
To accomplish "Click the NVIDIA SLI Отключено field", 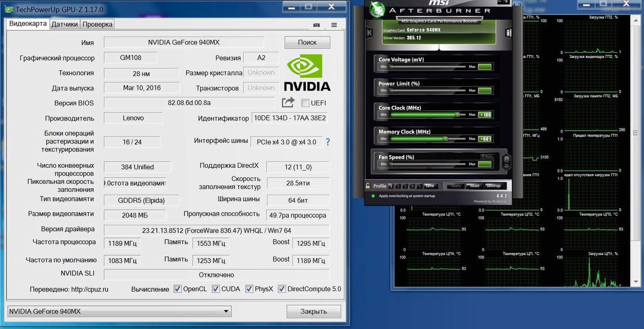I will coord(216,275).
